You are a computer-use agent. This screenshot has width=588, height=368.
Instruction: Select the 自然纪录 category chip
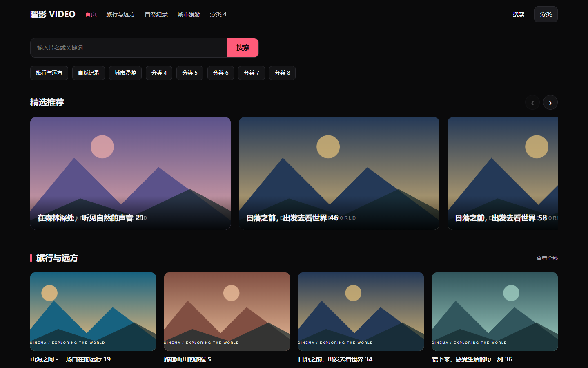[89, 73]
